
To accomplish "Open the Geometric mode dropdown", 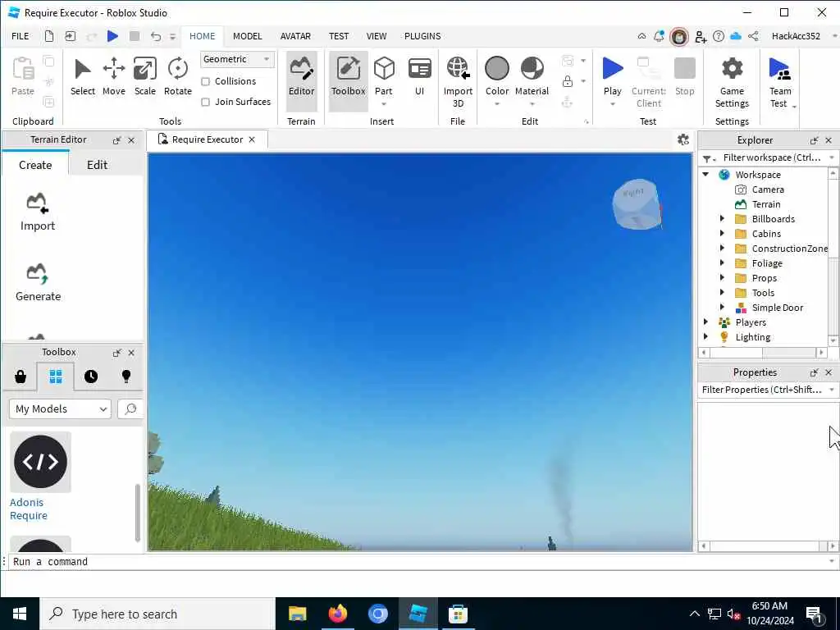I will coord(237,59).
